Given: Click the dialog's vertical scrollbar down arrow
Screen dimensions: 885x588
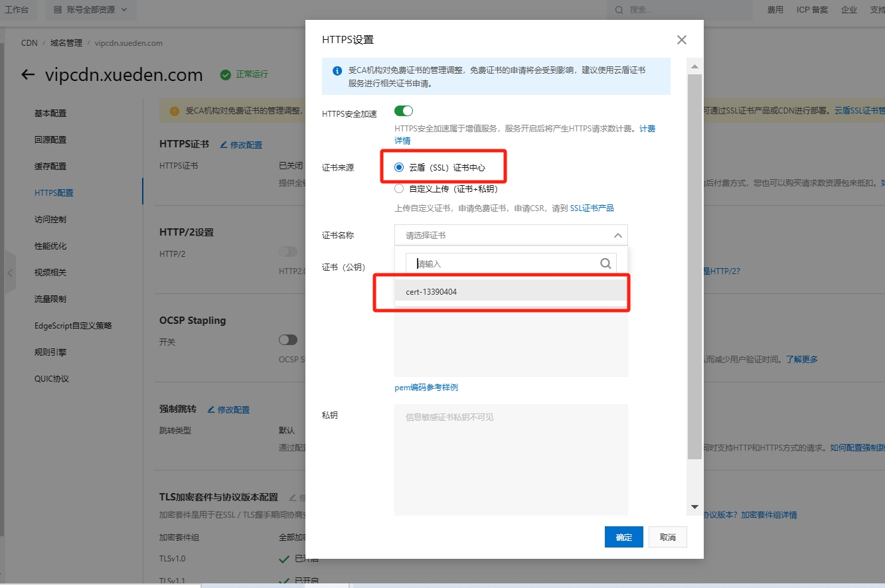Looking at the screenshot, I should (694, 506).
